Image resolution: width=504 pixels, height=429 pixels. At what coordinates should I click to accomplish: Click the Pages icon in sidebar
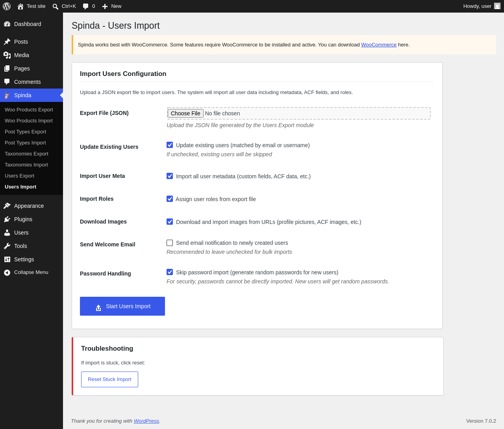click(x=7, y=68)
